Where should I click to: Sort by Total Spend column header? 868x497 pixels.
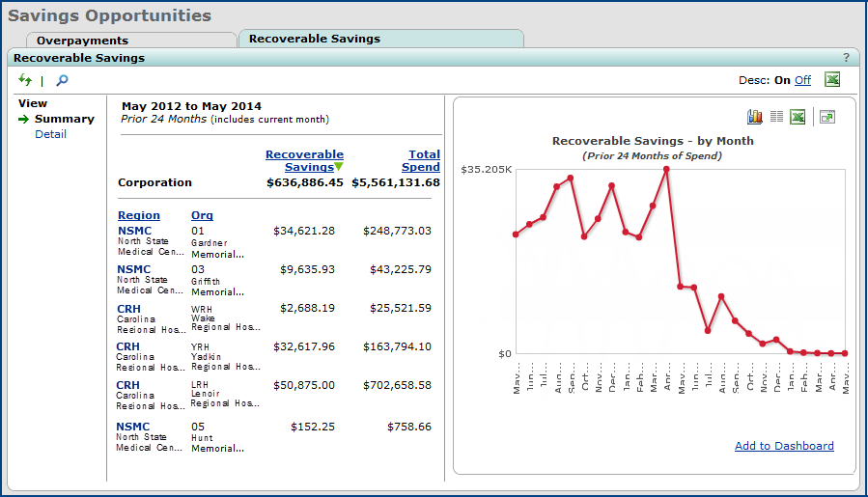coord(423,160)
